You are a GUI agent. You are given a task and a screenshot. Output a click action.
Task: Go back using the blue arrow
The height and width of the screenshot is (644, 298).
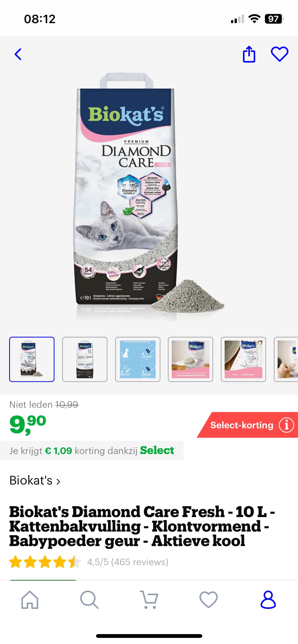(18, 54)
